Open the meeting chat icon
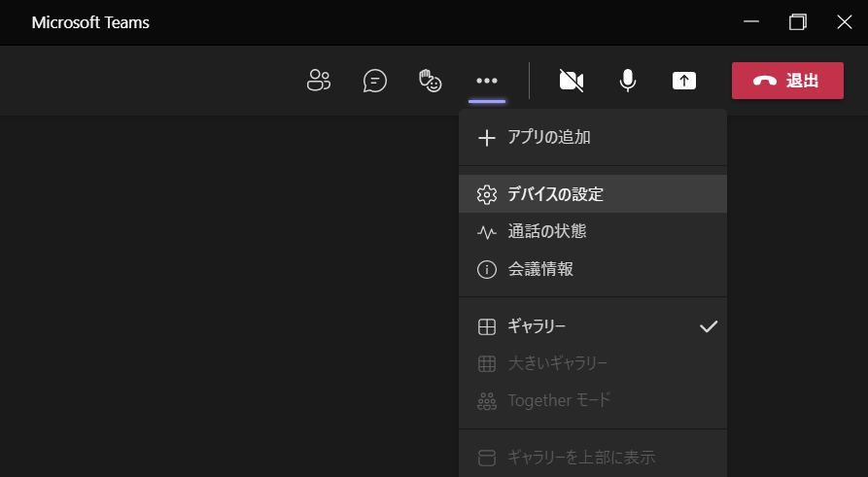Screen dimensions: 868x477 click(375, 81)
